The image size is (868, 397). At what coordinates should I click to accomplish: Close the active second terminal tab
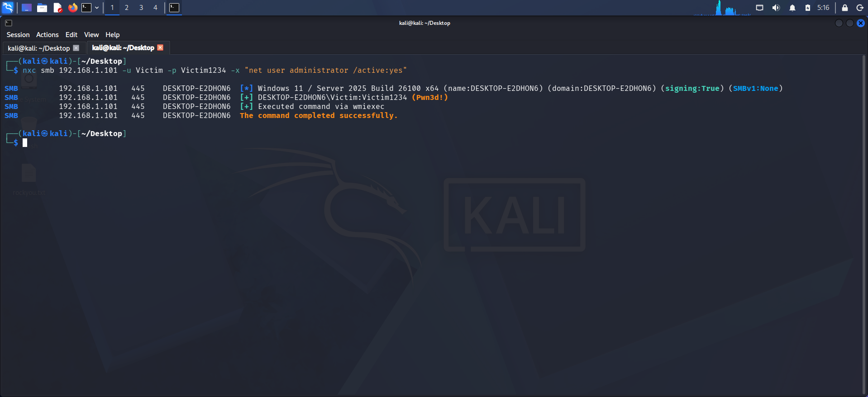(x=160, y=47)
